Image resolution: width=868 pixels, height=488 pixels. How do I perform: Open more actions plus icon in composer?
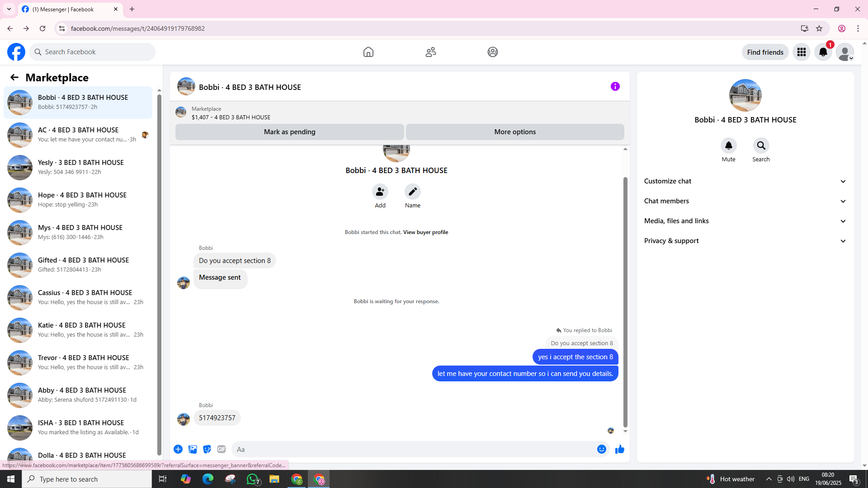(x=178, y=449)
